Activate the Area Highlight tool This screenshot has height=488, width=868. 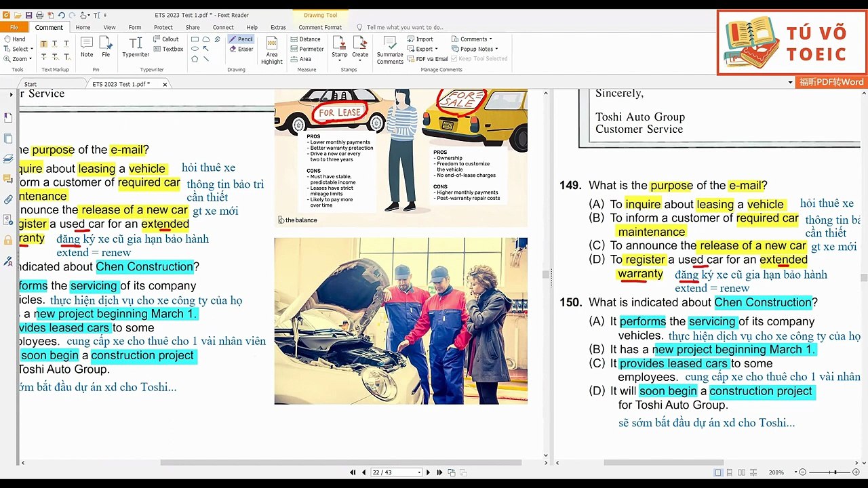(x=272, y=50)
